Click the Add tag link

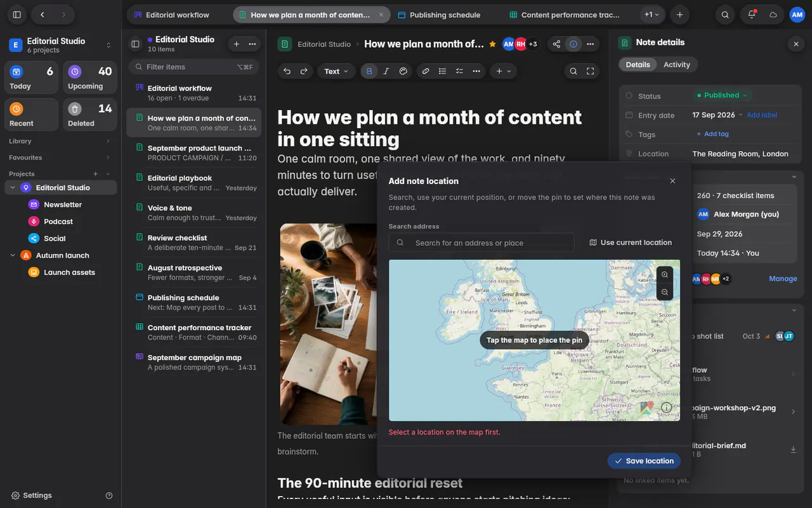[x=712, y=134]
